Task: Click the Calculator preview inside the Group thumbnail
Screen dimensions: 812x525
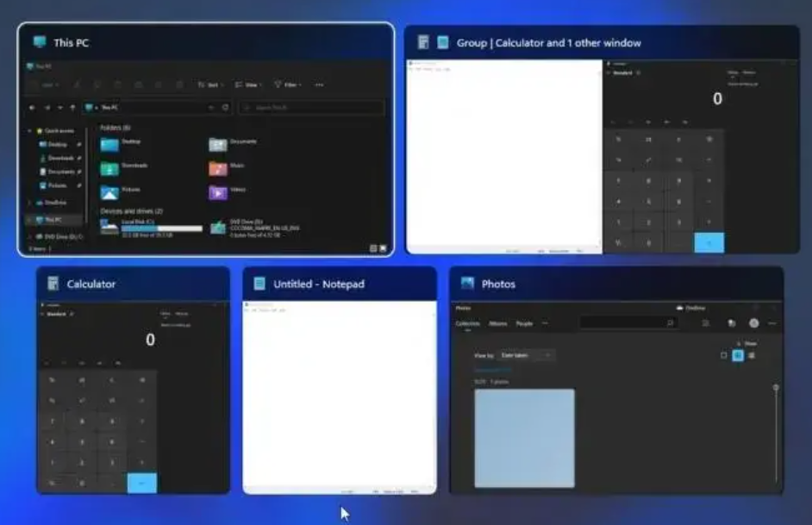Action: (701, 156)
